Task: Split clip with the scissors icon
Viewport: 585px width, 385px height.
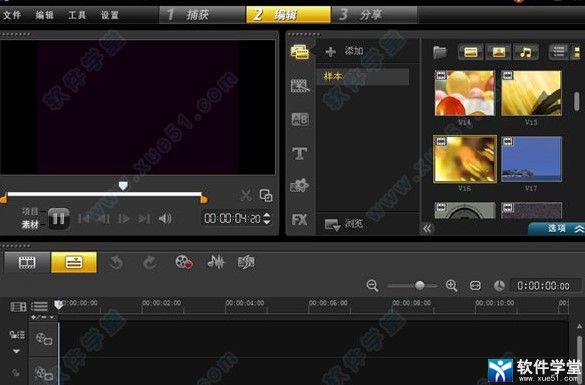Action: point(245,195)
